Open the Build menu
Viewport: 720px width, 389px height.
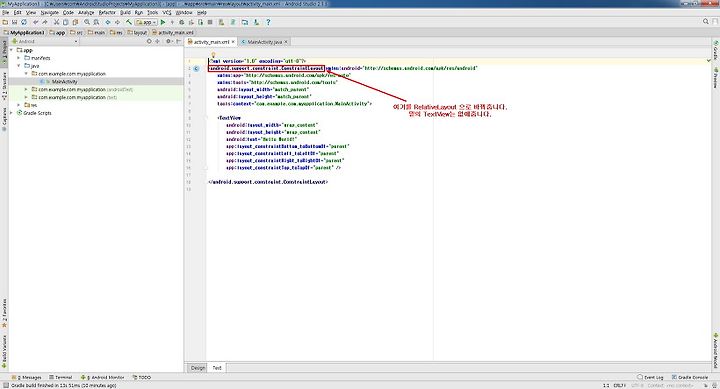125,12
